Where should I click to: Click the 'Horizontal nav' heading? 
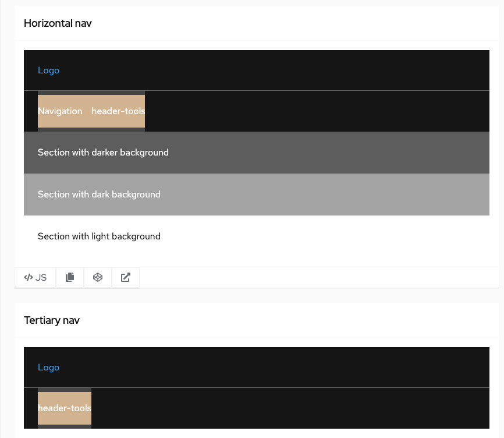point(58,23)
